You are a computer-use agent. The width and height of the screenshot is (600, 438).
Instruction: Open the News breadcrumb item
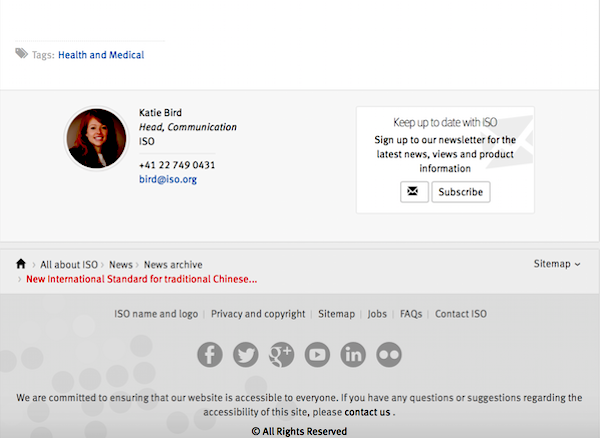tap(121, 265)
